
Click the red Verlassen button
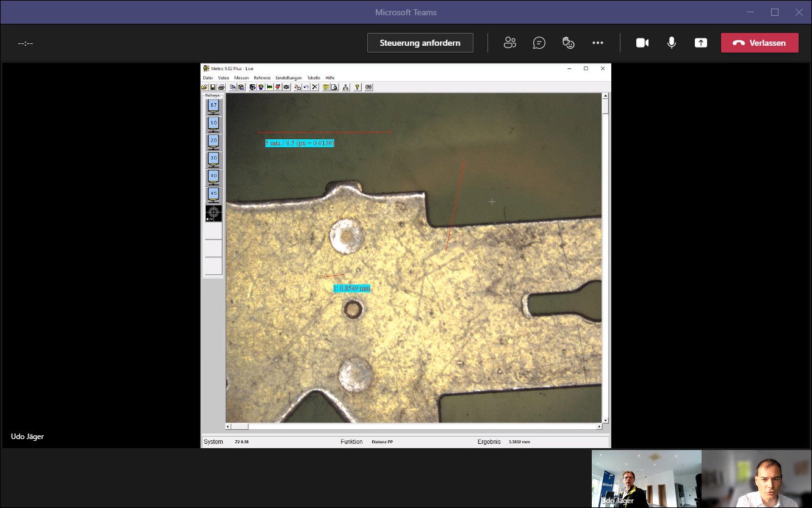tap(760, 43)
